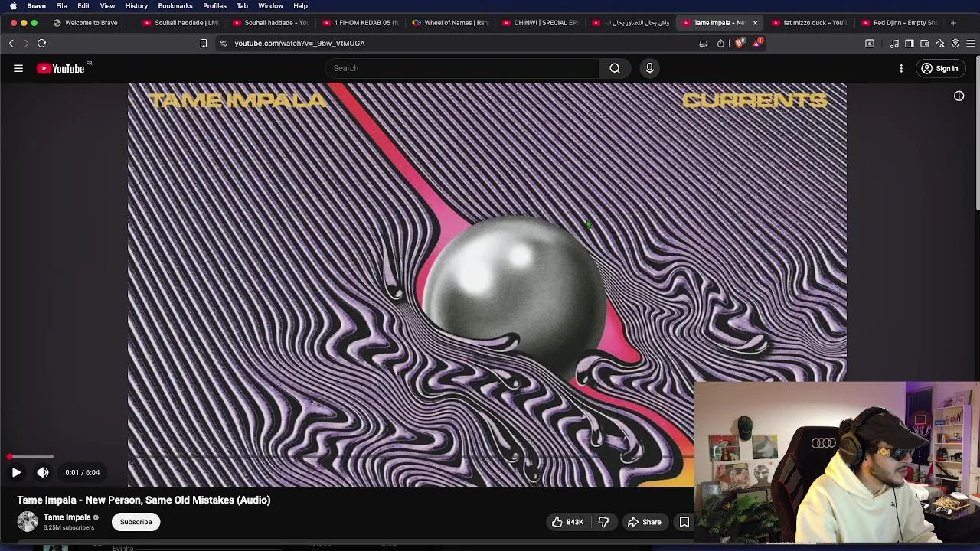This screenshot has height=551, width=980.
Task: Play the Tame Impala video
Action: point(16,472)
